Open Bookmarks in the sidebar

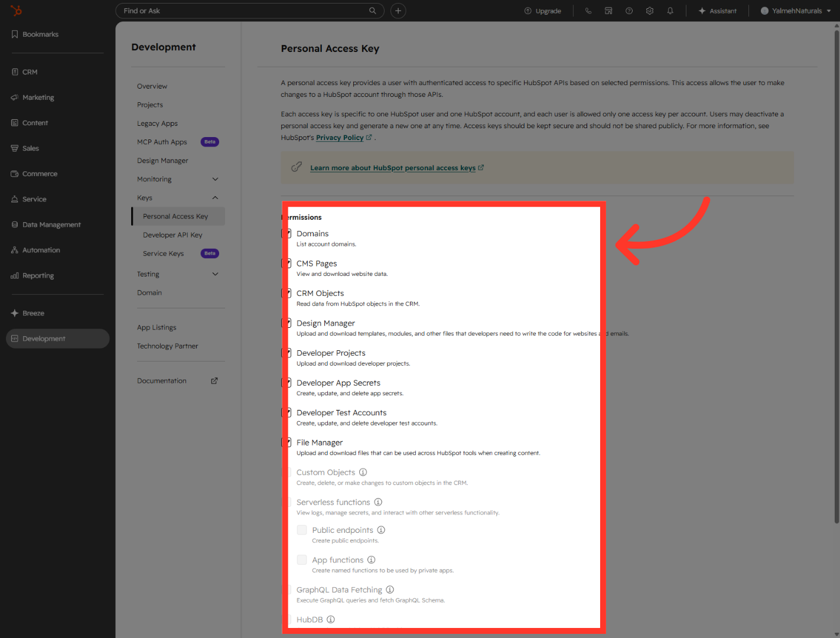click(x=35, y=34)
